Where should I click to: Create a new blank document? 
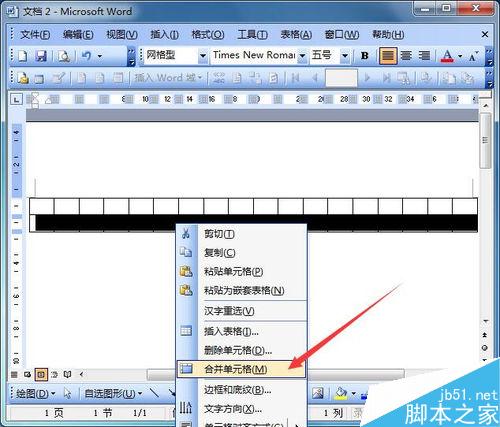(x=23, y=56)
